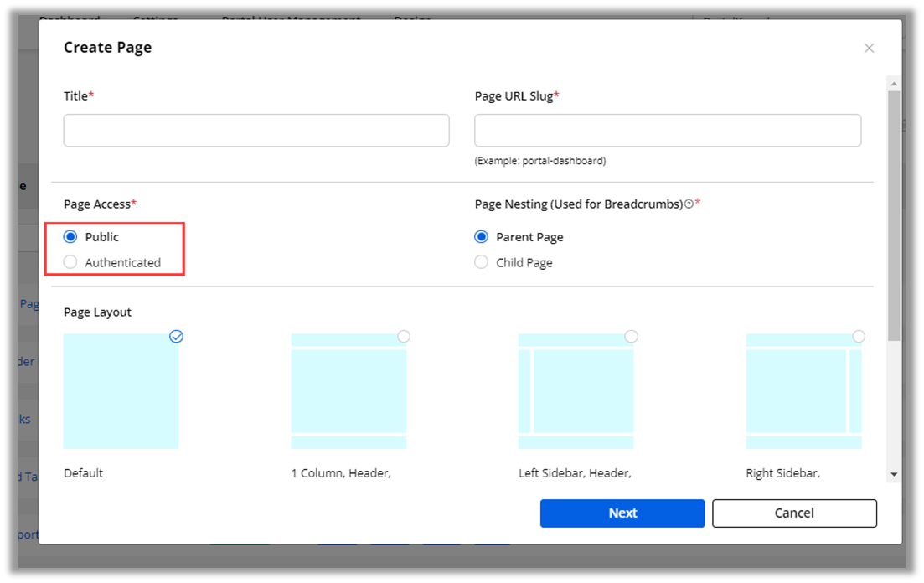
Task: Click the Page Nesting help icon
Action: tap(689, 204)
